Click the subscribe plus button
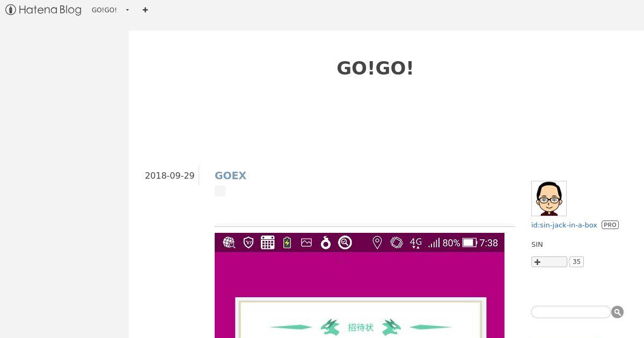The image size is (644, 338). [549, 262]
